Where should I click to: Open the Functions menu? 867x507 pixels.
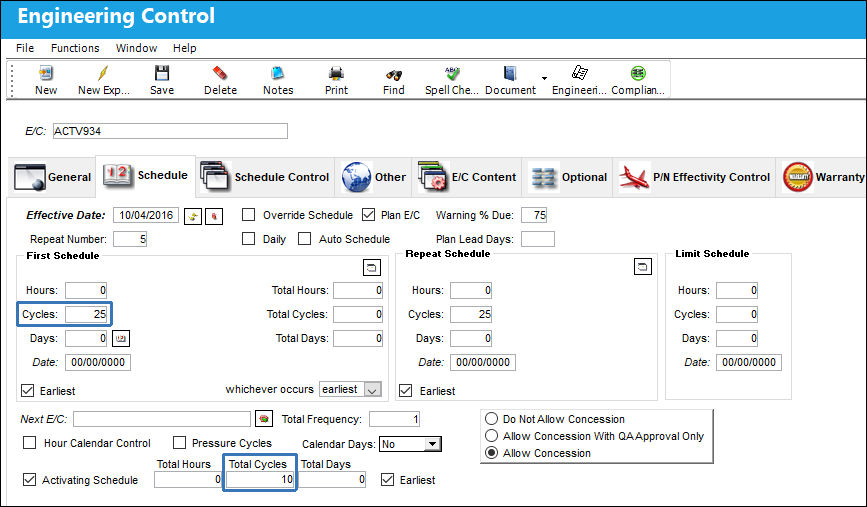(75, 48)
